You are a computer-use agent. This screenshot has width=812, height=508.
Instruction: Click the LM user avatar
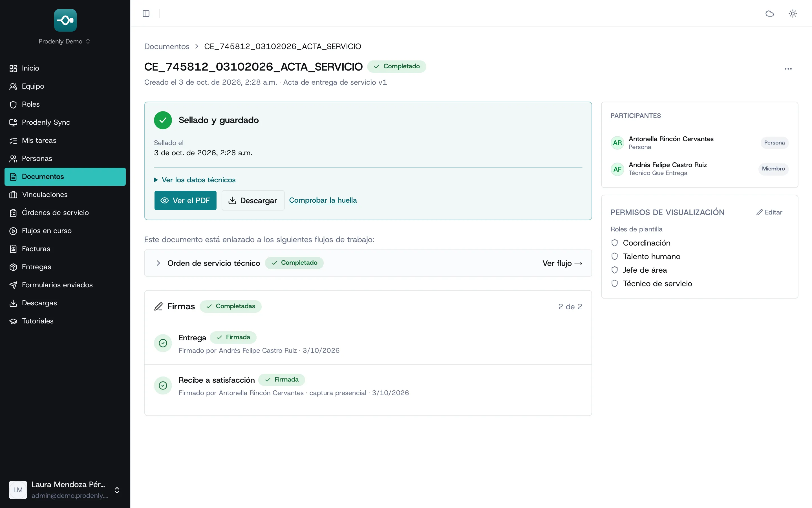[18, 490]
